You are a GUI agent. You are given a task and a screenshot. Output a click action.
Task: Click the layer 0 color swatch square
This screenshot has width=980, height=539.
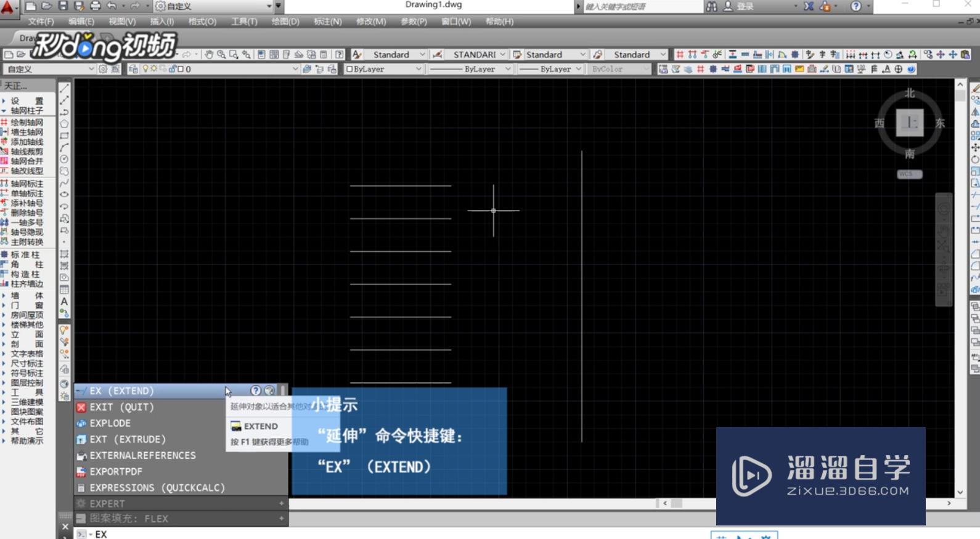(181, 69)
